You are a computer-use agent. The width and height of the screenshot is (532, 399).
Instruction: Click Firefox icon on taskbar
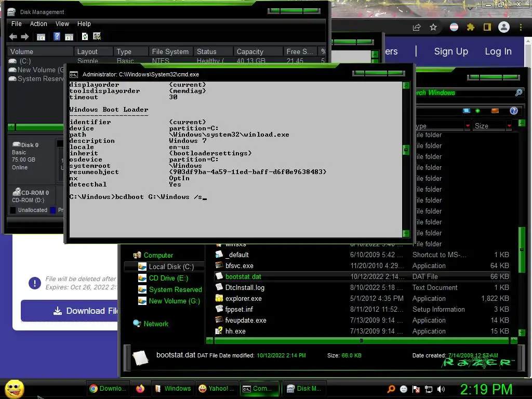[140, 389]
